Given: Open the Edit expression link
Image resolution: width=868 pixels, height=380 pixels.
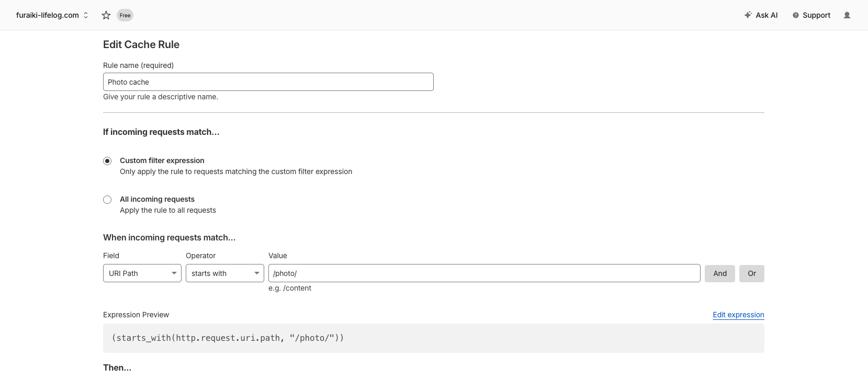Looking at the screenshot, I should coord(738,315).
